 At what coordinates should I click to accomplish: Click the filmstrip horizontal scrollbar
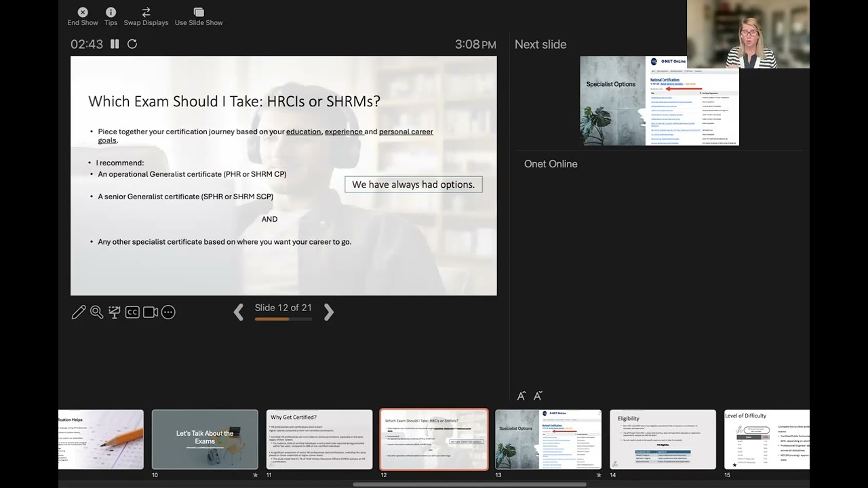coord(469,484)
